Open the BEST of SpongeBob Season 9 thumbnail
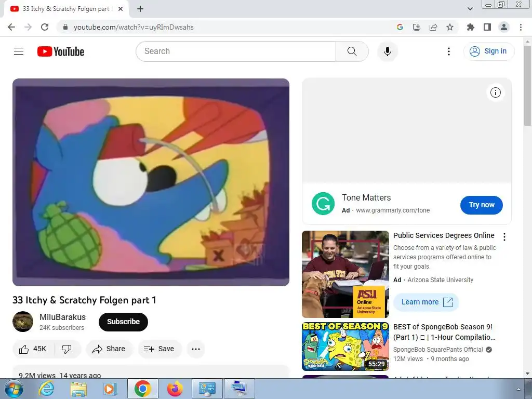Image resolution: width=532 pixels, height=399 pixels. click(345, 347)
